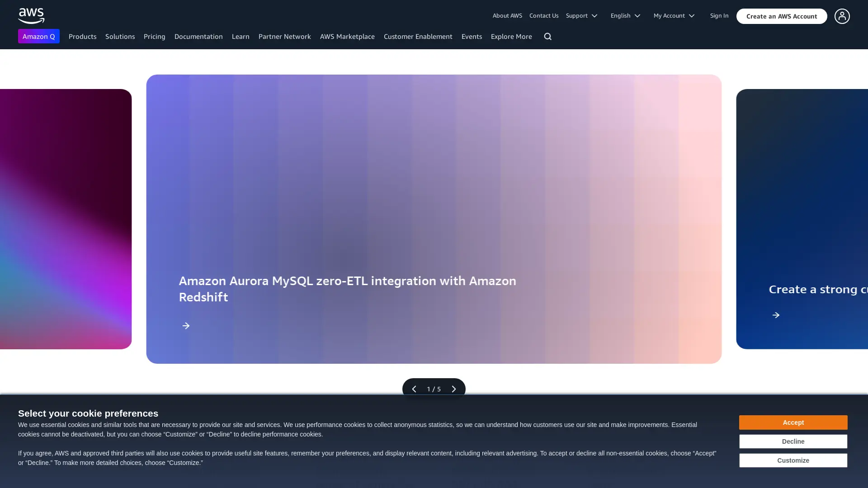Click the AWS logo home icon
Viewport: 868px width, 488px height.
point(31,16)
